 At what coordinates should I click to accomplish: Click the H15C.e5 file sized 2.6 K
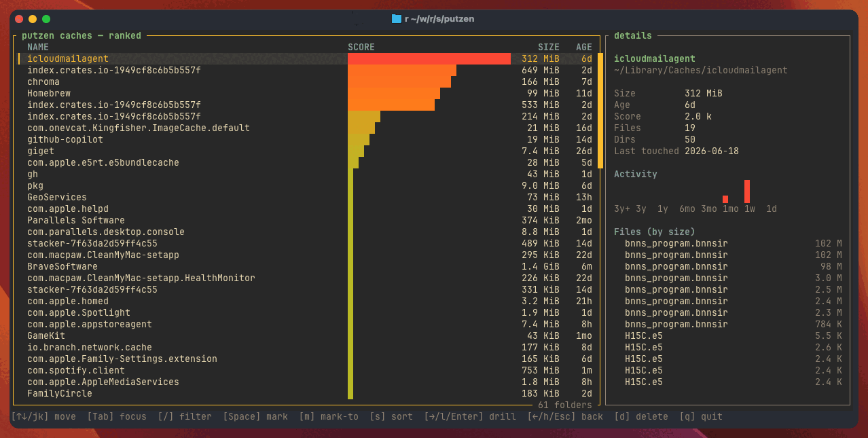click(x=734, y=348)
